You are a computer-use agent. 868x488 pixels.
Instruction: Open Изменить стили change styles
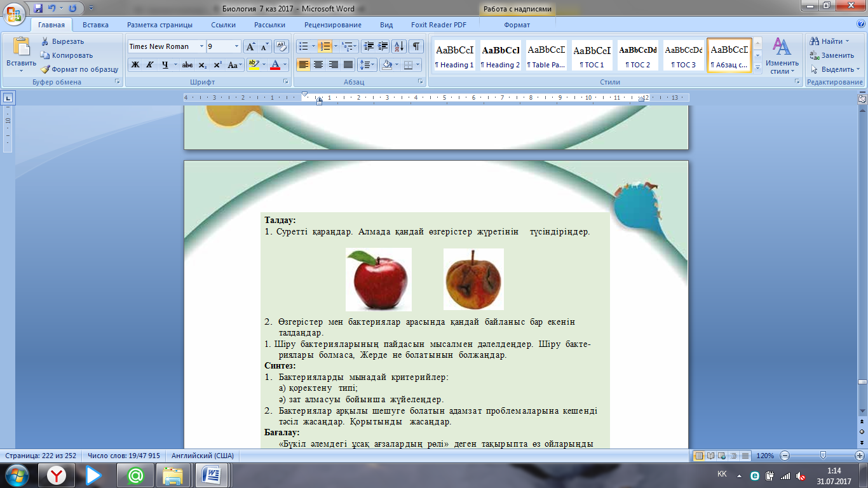[x=782, y=56]
